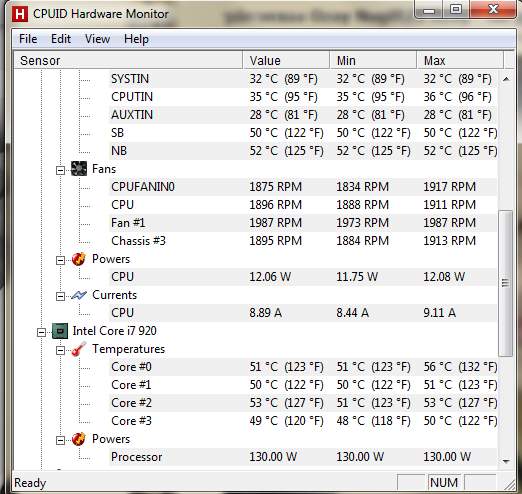
Task: Click the 11.75 W min power value
Action: tap(357, 277)
